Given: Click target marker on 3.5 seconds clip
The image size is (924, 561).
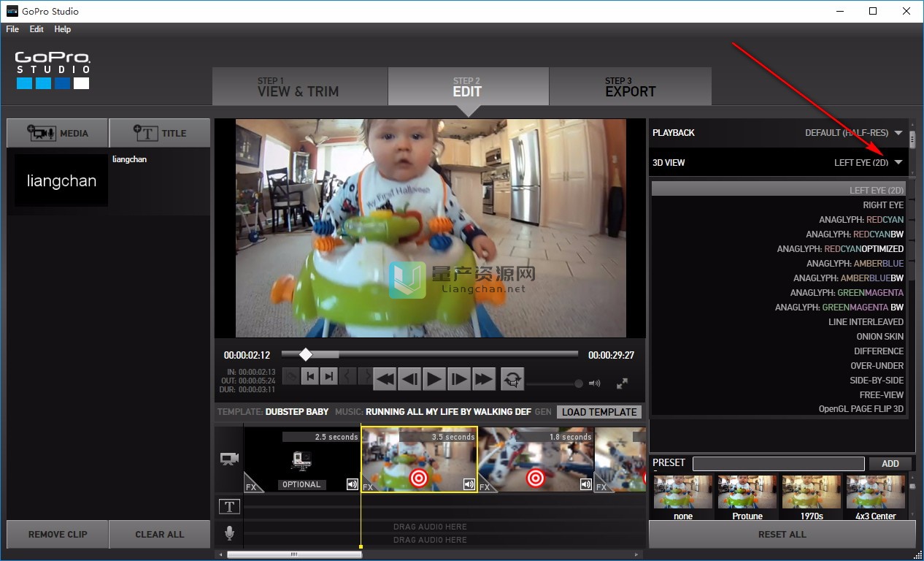Looking at the screenshot, I should coord(418,478).
